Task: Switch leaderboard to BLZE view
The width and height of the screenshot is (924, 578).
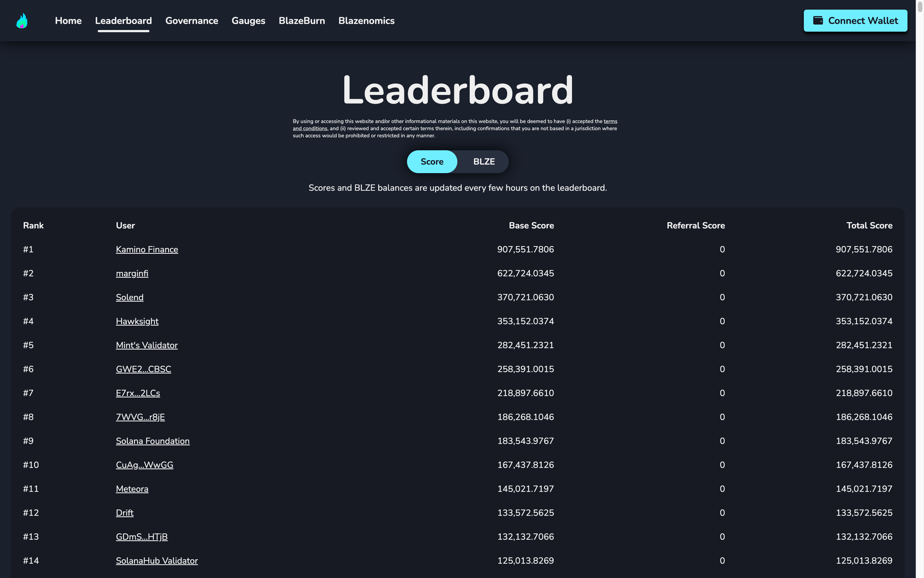Action: pos(484,162)
